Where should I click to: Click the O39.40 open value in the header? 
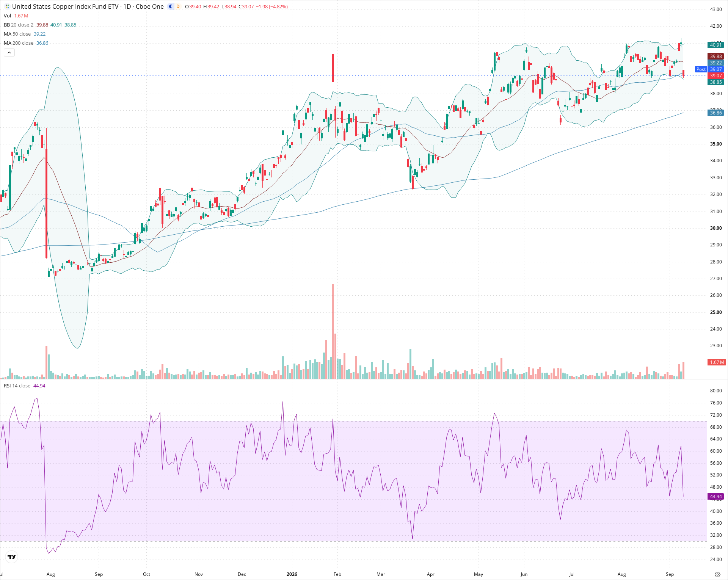(x=193, y=6)
